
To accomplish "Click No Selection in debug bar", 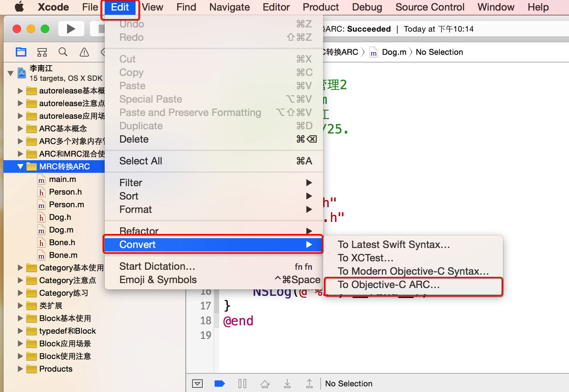I will click(x=349, y=384).
